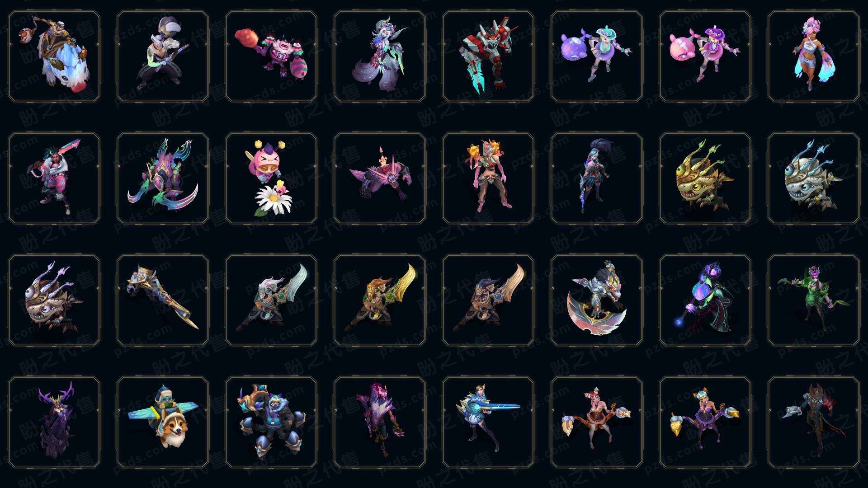Select the corgi riding a plane skin
Viewport: 868px width, 488px height.
[x=163, y=422]
